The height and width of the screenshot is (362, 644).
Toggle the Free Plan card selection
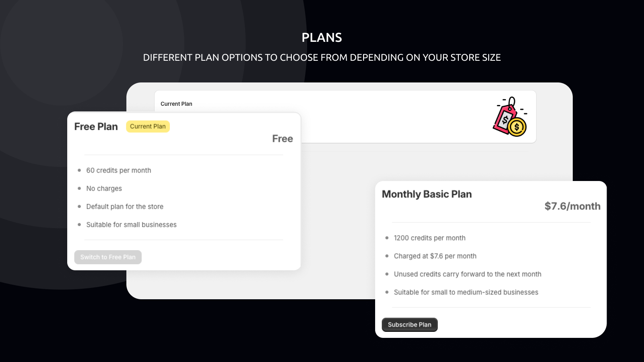[x=184, y=191]
